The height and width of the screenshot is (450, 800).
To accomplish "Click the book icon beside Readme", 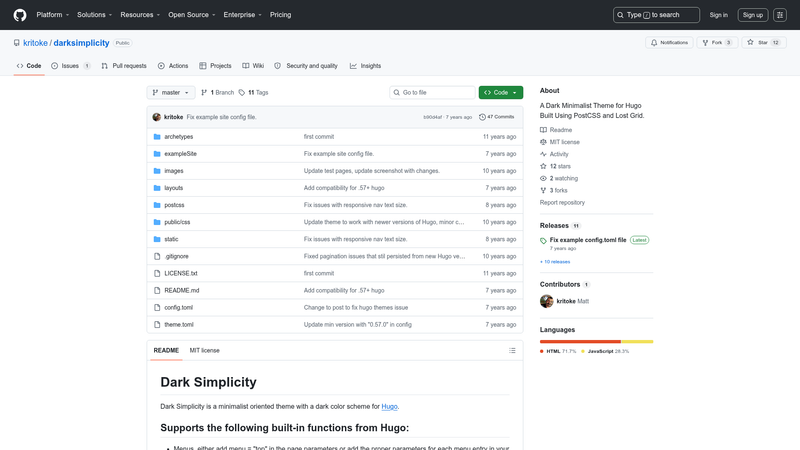I will 543,130.
